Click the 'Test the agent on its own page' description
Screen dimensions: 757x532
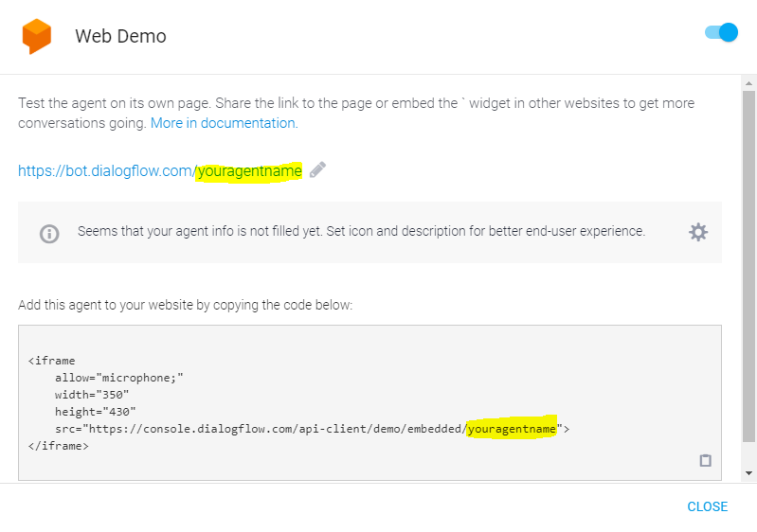click(356, 113)
